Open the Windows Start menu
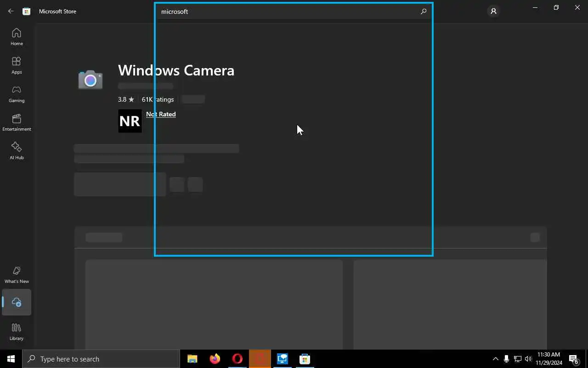The width and height of the screenshot is (588, 368). pyautogui.click(x=11, y=359)
